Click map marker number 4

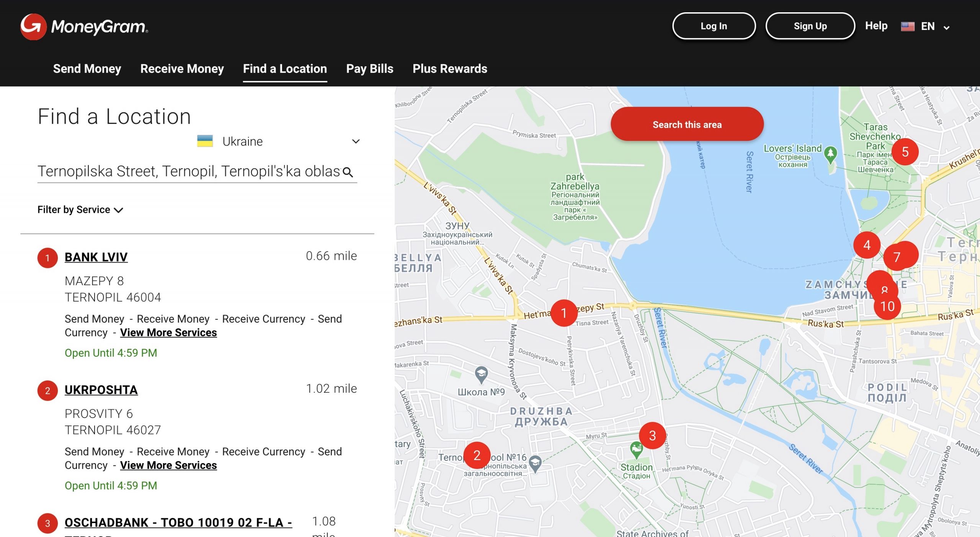[867, 245]
